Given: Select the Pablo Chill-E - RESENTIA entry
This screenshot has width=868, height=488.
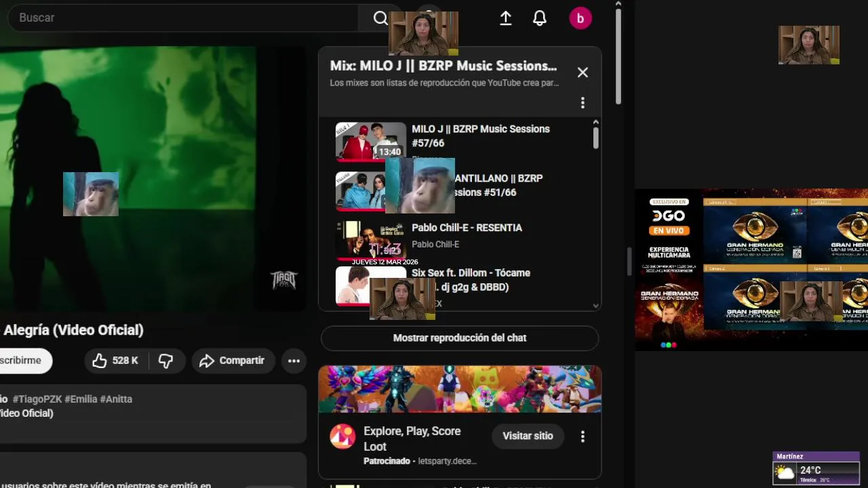Looking at the screenshot, I should tap(467, 228).
